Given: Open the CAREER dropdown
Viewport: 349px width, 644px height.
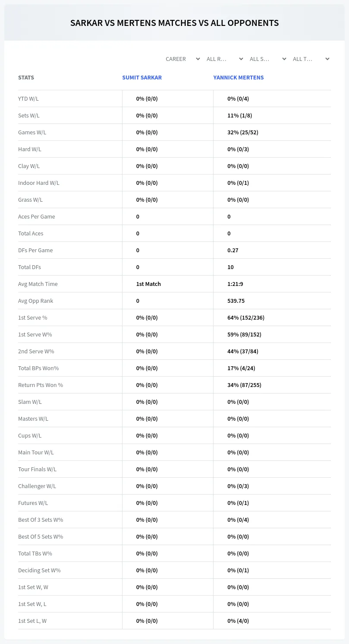Looking at the screenshot, I should pos(182,59).
